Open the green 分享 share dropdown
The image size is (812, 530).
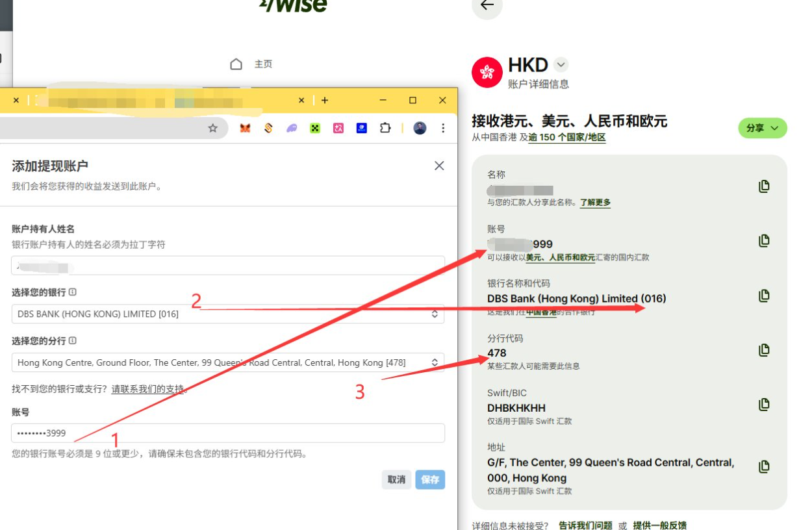pos(762,128)
